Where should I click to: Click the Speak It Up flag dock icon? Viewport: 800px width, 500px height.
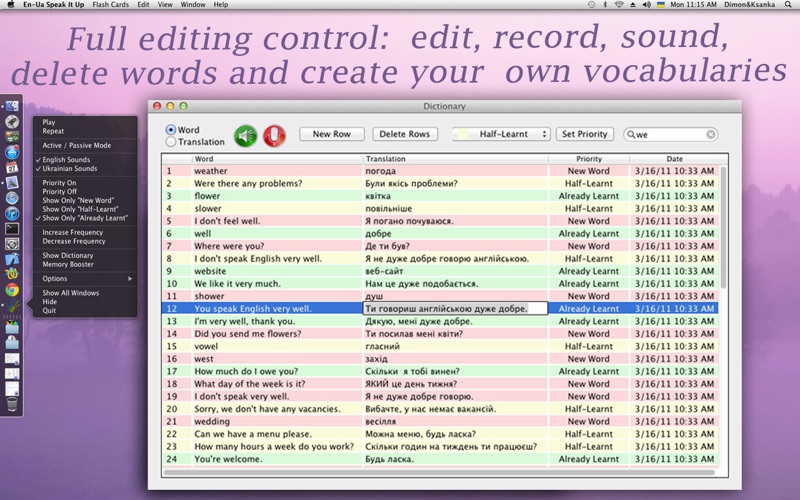[x=12, y=306]
